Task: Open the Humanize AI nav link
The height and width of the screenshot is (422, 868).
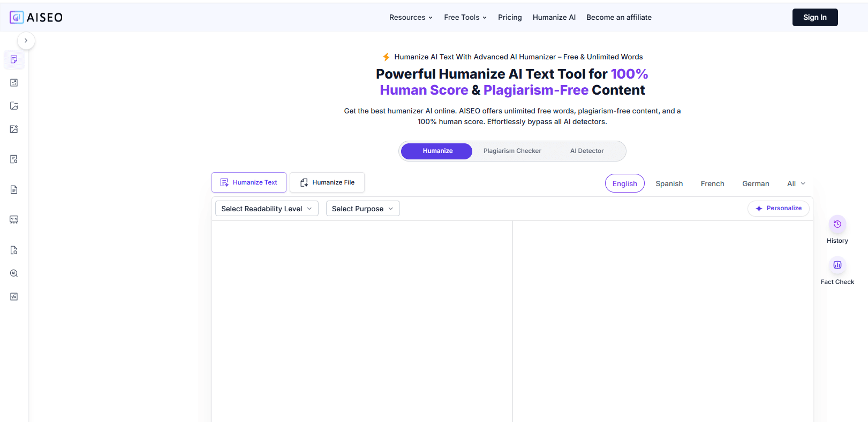Action: click(554, 17)
